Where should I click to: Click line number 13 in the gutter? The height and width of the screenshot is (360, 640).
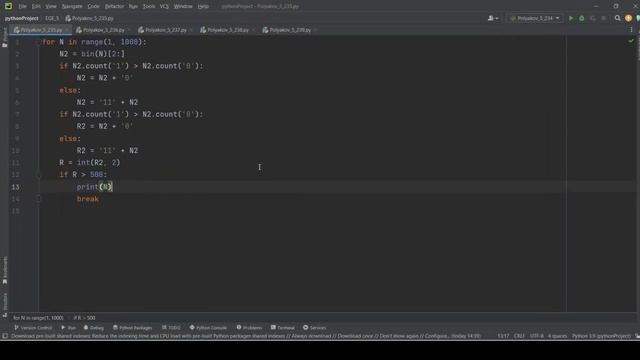pyautogui.click(x=16, y=187)
